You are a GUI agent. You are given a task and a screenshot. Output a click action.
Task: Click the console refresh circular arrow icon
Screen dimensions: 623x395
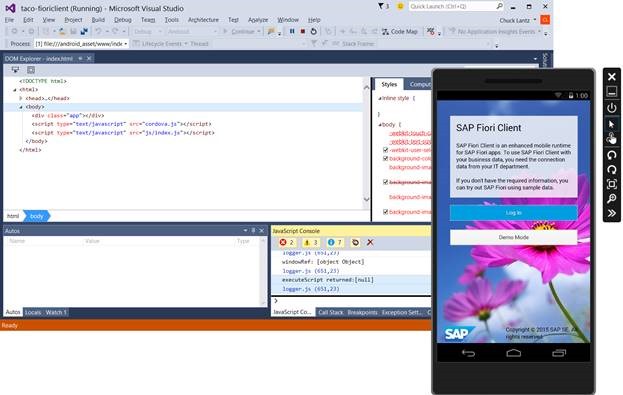click(355, 242)
